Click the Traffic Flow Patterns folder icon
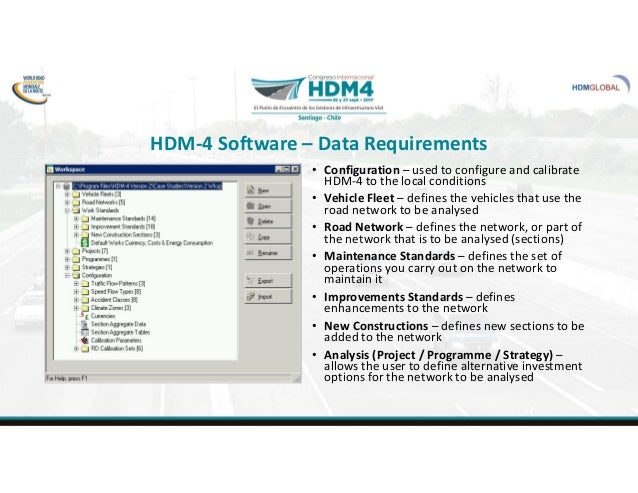638x493 pixels. (x=85, y=284)
